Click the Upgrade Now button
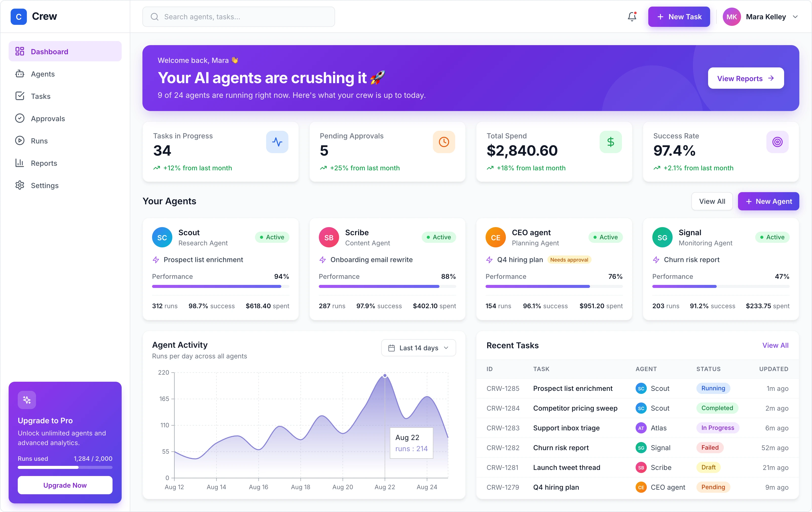 click(65, 485)
